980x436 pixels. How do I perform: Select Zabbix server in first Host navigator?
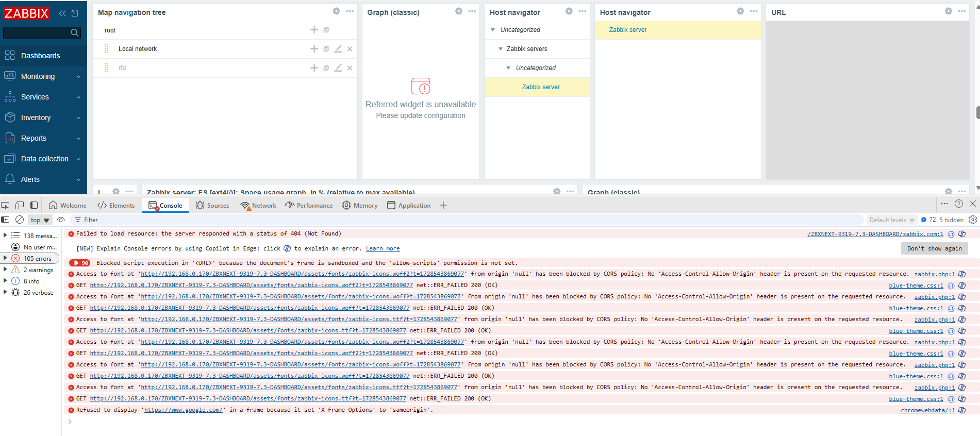click(541, 87)
